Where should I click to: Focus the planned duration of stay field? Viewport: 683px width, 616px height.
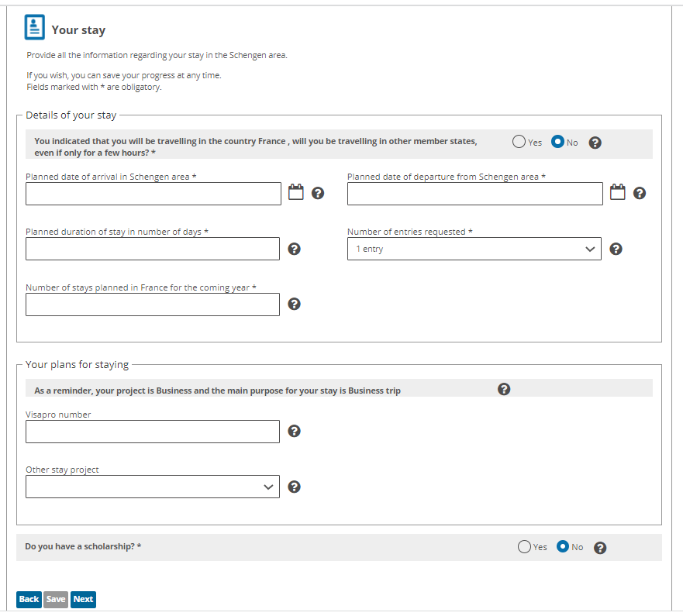pos(153,249)
